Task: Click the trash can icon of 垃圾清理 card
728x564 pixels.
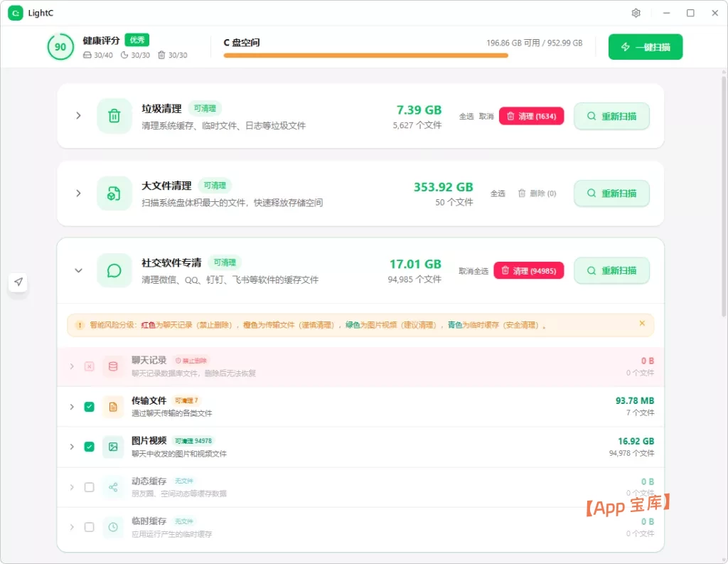Action: click(114, 116)
